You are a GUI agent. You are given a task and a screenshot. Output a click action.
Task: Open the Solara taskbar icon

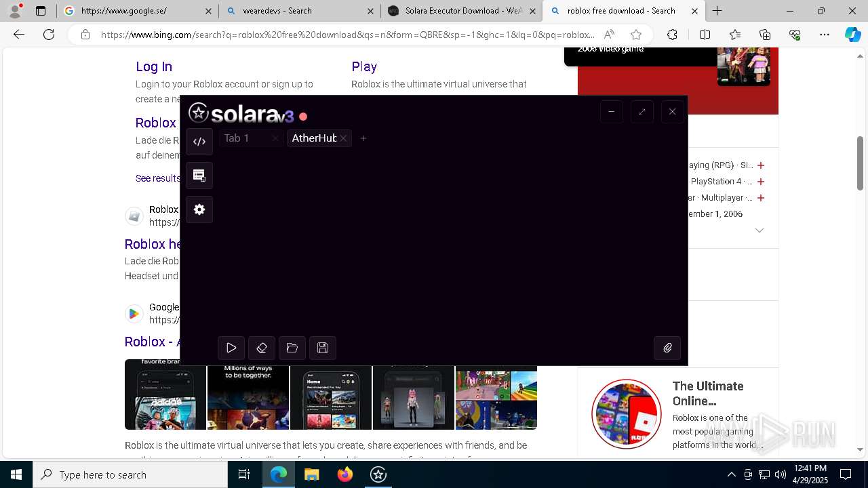pos(378,474)
